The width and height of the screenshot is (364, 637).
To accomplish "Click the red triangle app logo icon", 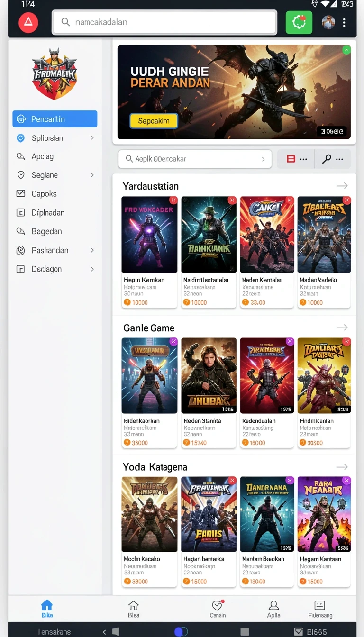I will pos(28,22).
